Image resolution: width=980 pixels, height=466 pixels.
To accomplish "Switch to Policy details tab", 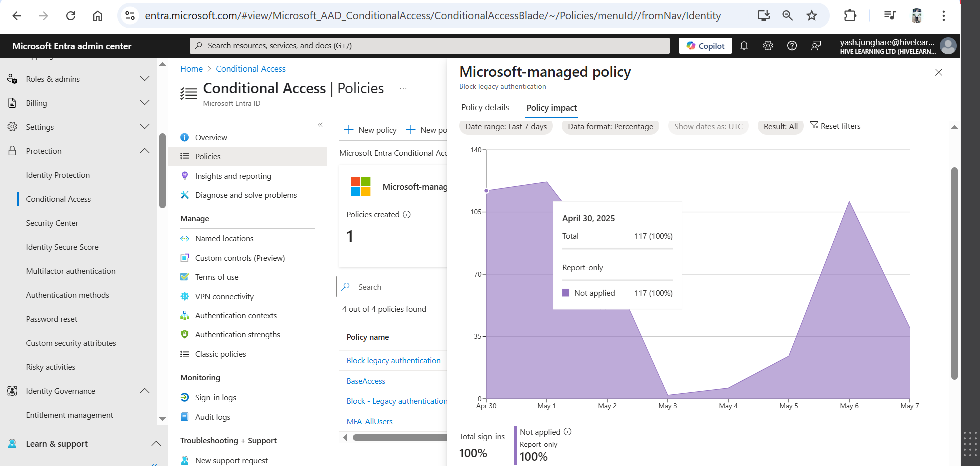I will tap(485, 107).
